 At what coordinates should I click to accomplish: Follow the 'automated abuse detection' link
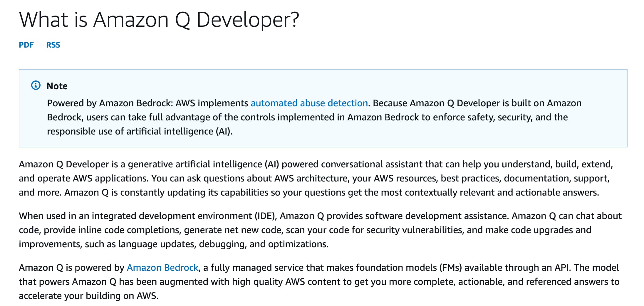pos(309,103)
